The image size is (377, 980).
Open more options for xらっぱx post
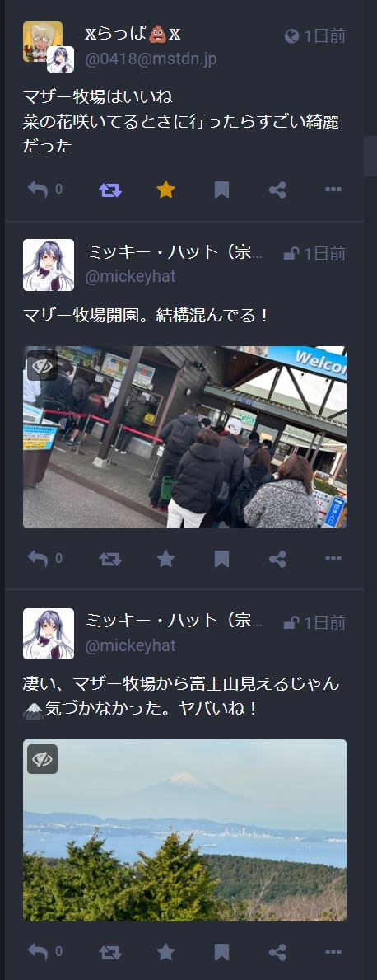tap(333, 190)
